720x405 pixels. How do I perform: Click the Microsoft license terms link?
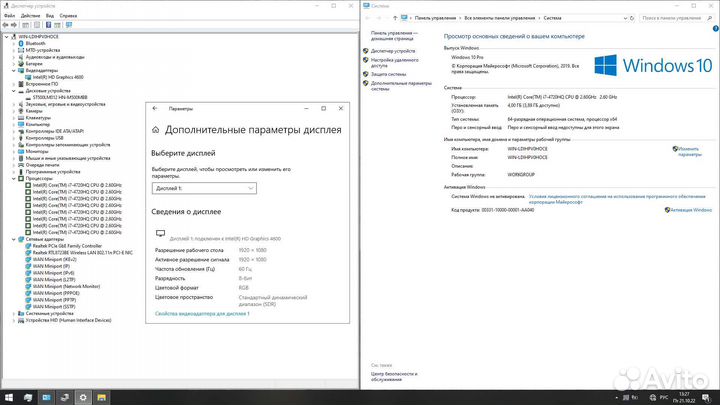click(x=617, y=199)
